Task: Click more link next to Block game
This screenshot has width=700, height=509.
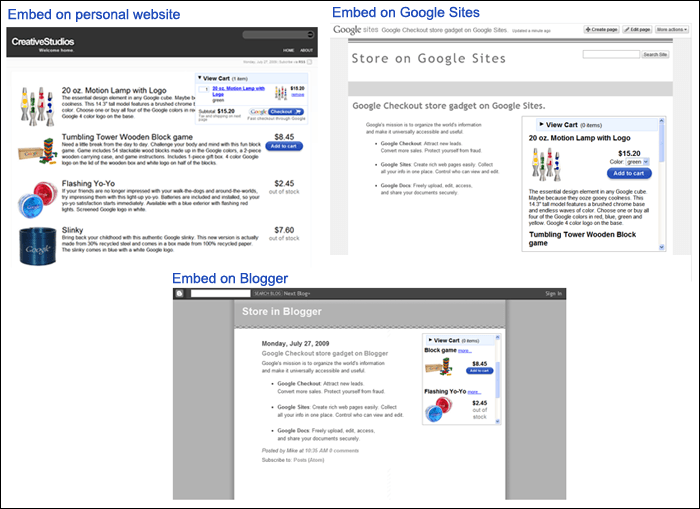Action: point(465,351)
